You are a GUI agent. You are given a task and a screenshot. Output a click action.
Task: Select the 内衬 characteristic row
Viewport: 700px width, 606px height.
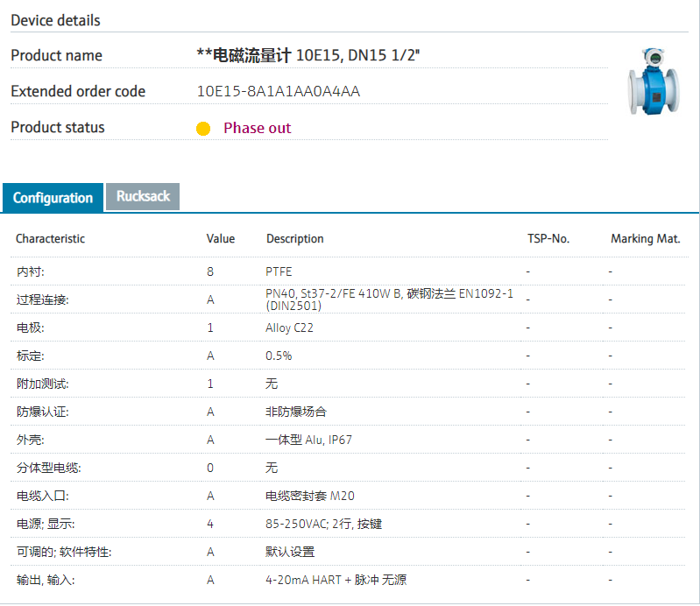[30, 271]
